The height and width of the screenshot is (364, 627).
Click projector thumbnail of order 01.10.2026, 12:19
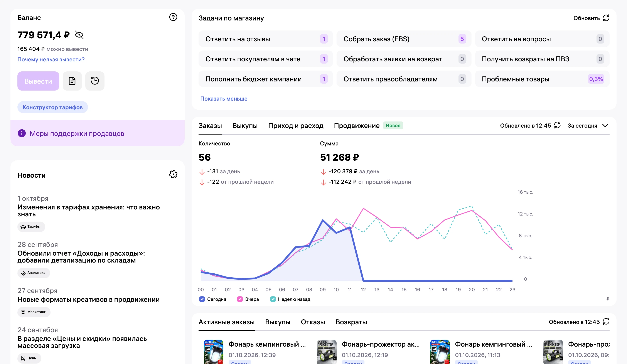click(327, 352)
